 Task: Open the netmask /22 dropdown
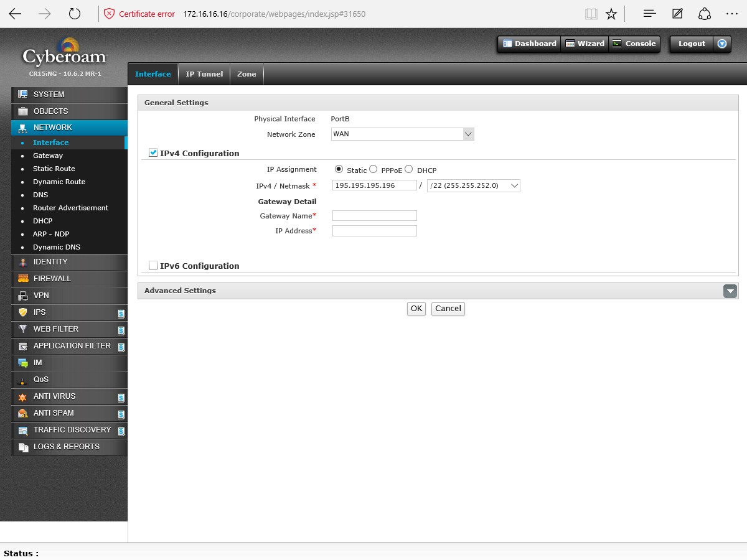point(474,185)
